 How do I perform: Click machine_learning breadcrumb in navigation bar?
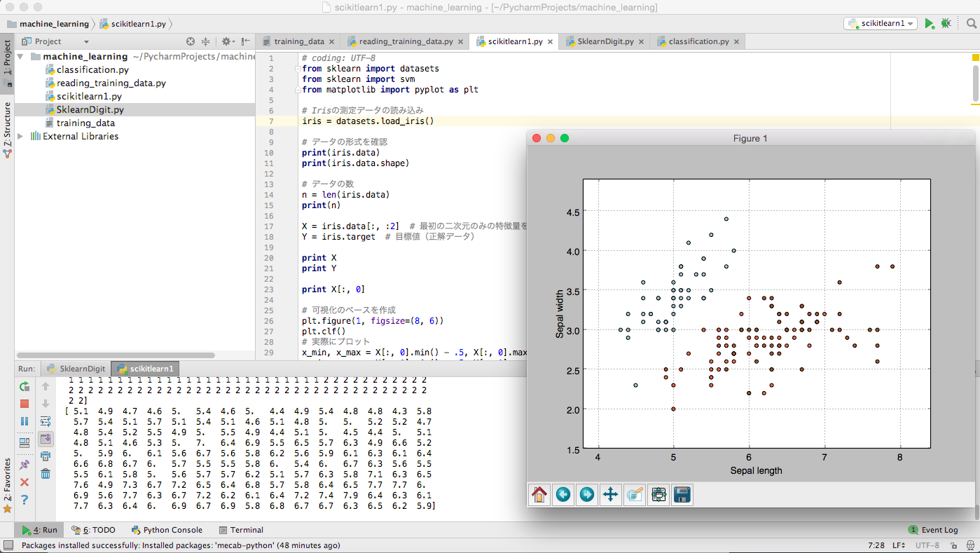tap(48, 24)
